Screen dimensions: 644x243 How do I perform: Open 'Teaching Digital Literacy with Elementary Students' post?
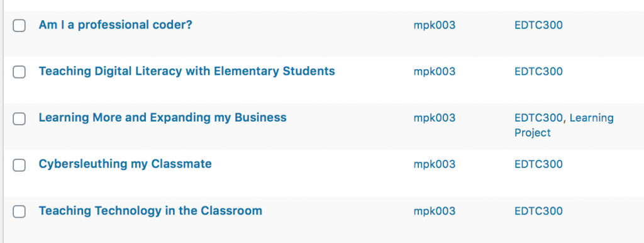[187, 72]
